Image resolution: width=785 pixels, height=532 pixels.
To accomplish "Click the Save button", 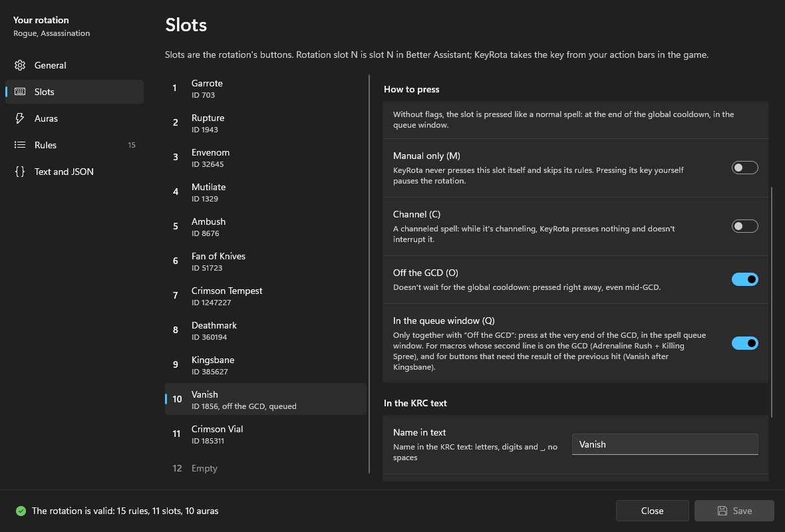I will coord(734,511).
